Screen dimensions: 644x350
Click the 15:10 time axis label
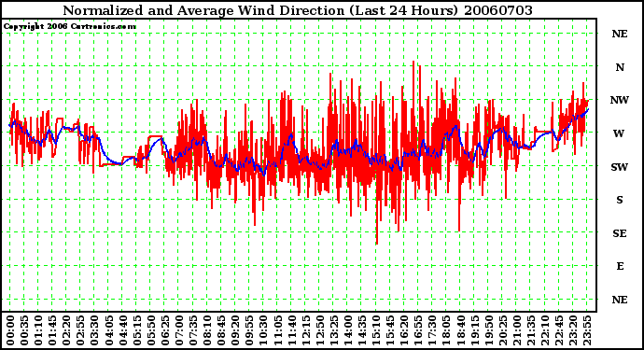click(376, 330)
